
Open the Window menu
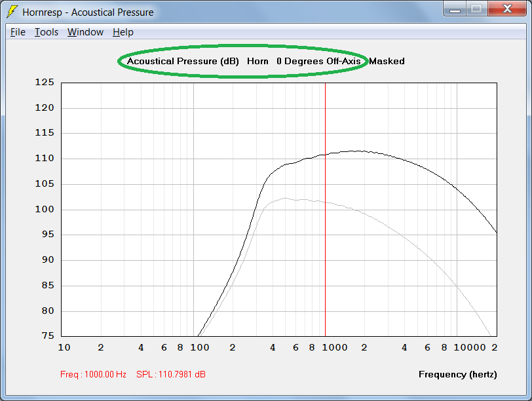pos(85,32)
